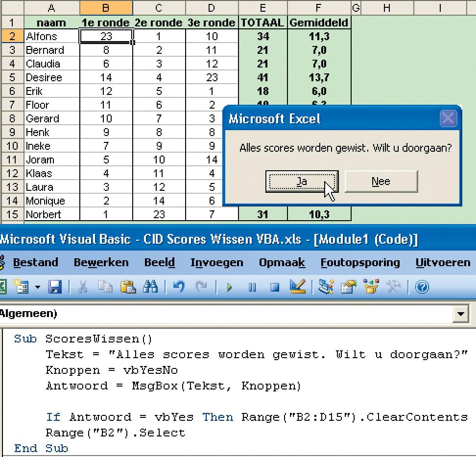Image resolution: width=476 pixels, height=457 pixels.
Task: Select column B header
Action: pos(106,7)
